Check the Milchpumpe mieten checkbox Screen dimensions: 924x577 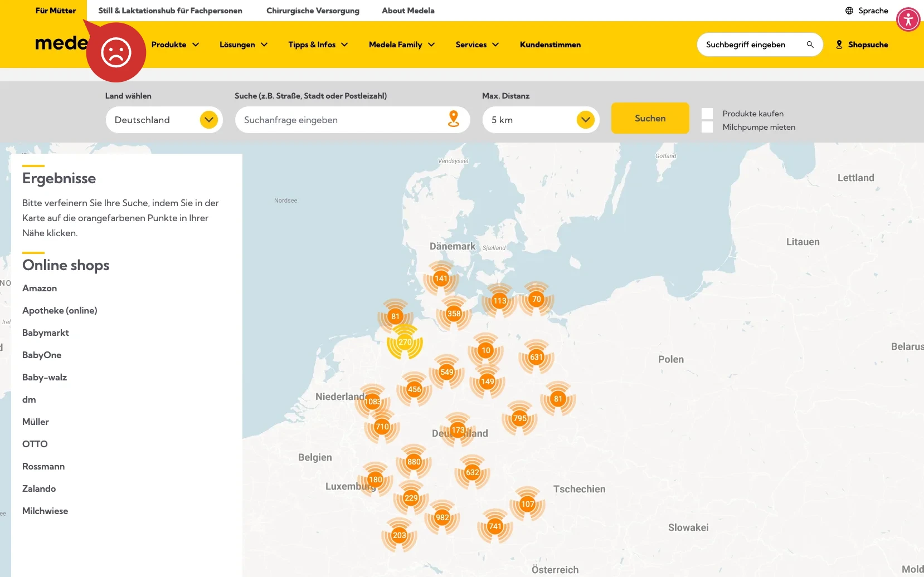707,127
